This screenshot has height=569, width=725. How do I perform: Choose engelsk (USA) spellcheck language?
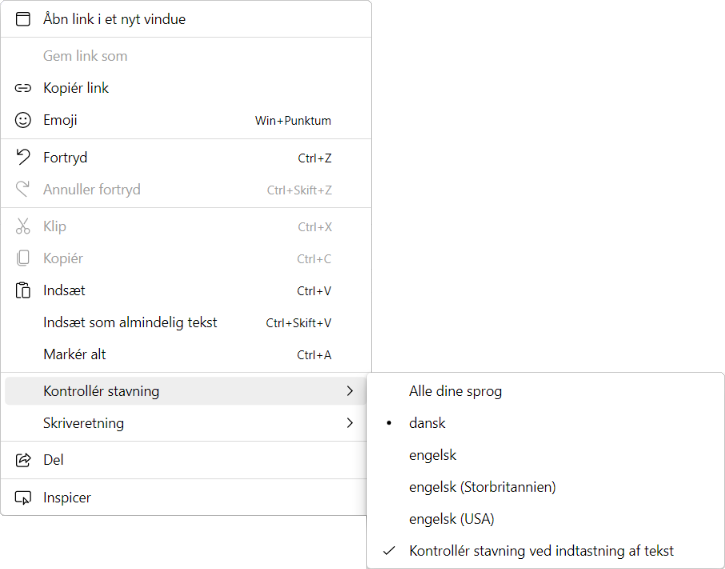(x=452, y=519)
